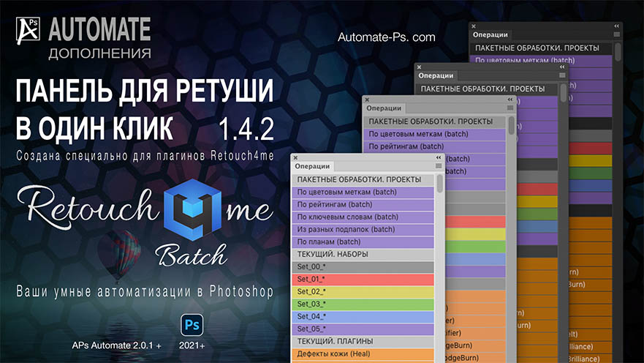Run 'По цветовым меткам (batch)' in front panel

(363, 192)
